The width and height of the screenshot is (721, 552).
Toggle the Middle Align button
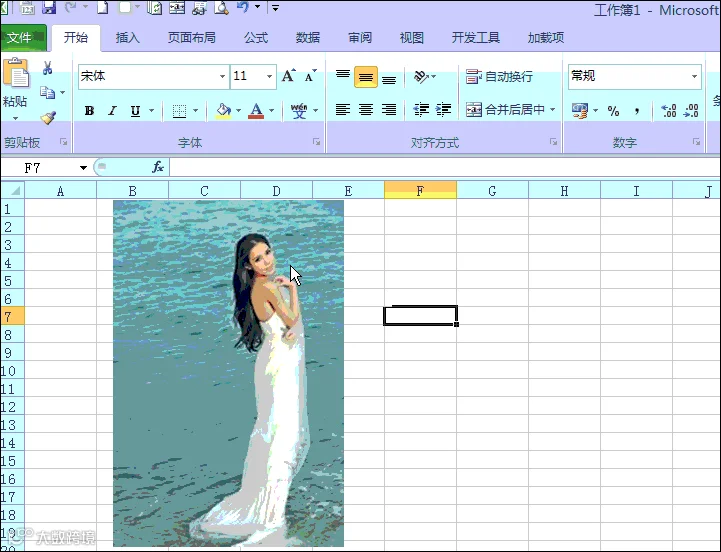click(366, 77)
